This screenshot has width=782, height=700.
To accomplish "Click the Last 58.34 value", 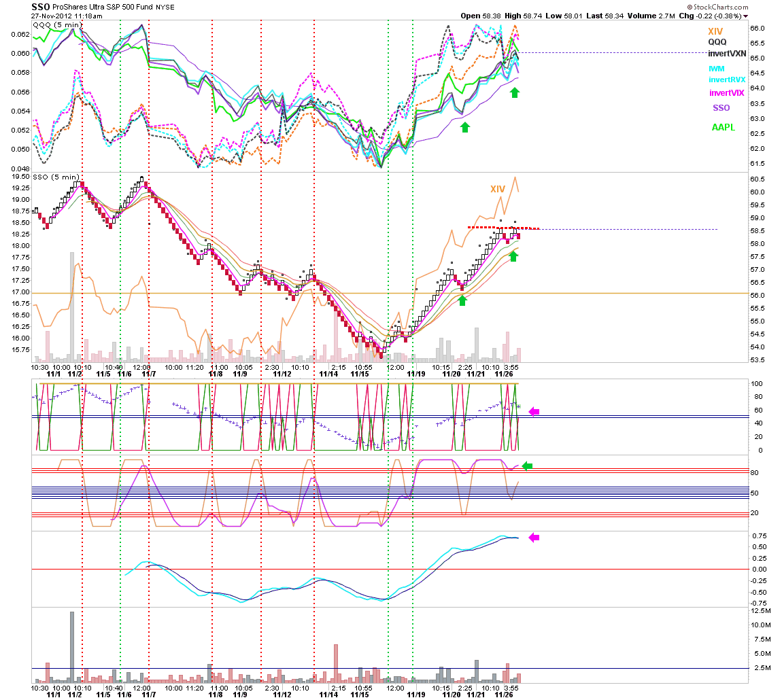I will (605, 16).
